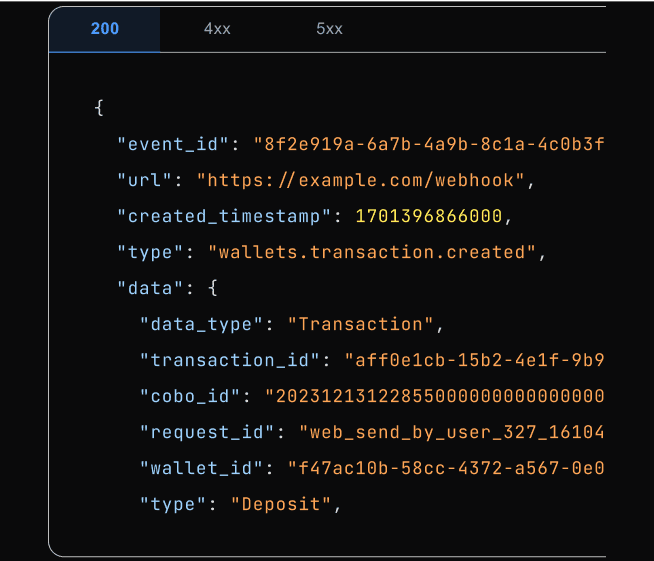This screenshot has width=654, height=561.
Task: Switch to the 4xx response tab
Action: point(217,29)
